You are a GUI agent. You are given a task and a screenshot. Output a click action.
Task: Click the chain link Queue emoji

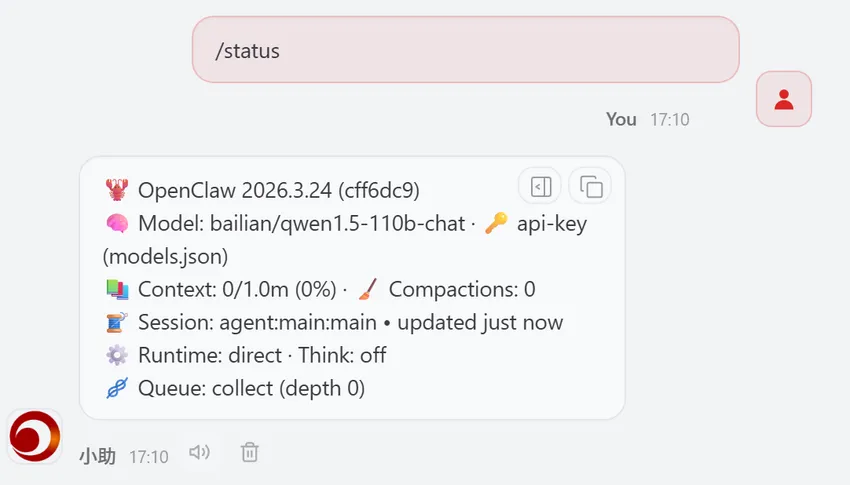(x=117, y=388)
